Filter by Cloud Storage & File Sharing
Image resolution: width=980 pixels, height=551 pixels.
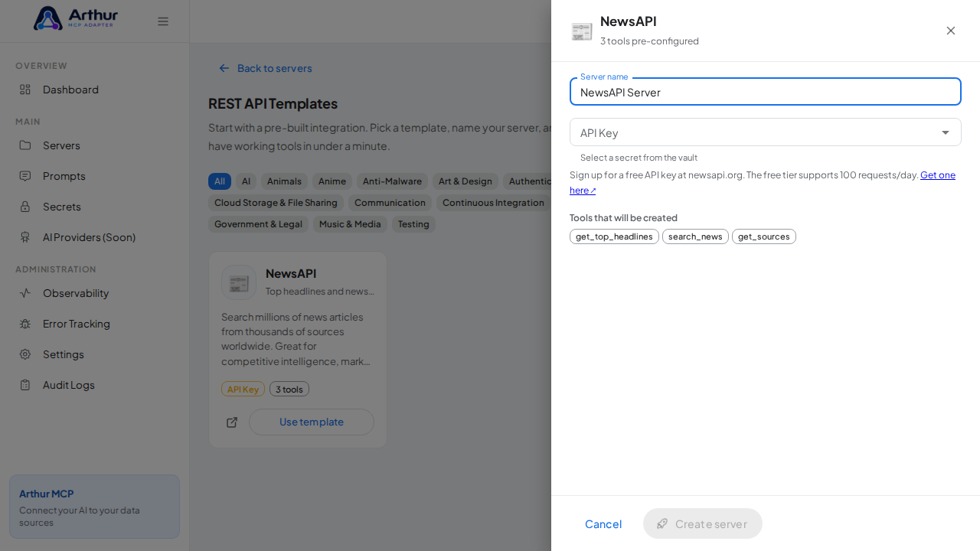[x=276, y=203]
